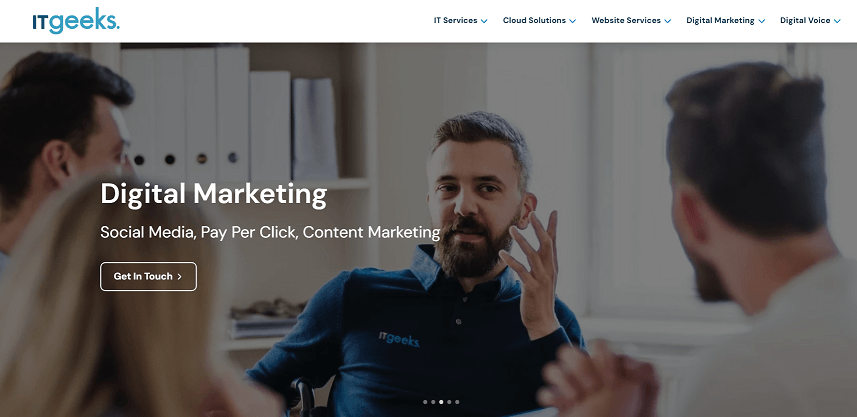Open the chevron next to Digital Voice
The width and height of the screenshot is (857, 417).
click(x=837, y=21)
